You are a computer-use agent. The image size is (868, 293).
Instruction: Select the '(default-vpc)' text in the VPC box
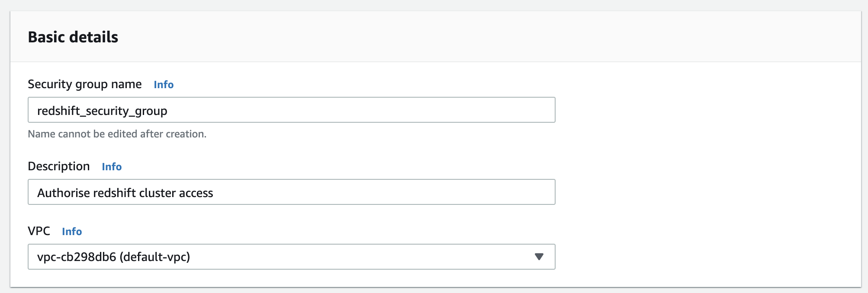[x=155, y=257]
